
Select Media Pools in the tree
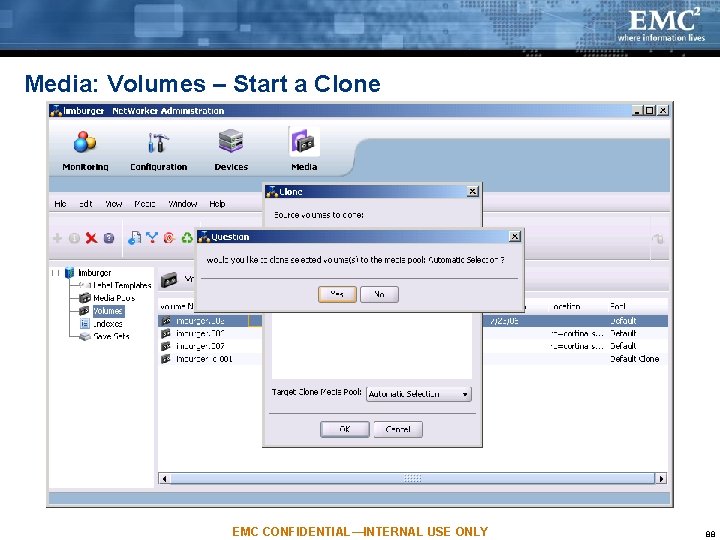pyautogui.click(x=114, y=298)
